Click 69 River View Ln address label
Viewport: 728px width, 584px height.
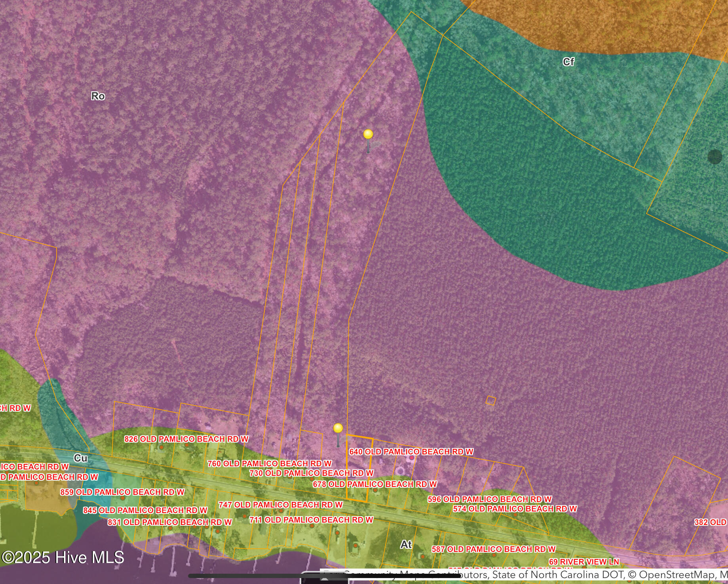[x=584, y=562]
